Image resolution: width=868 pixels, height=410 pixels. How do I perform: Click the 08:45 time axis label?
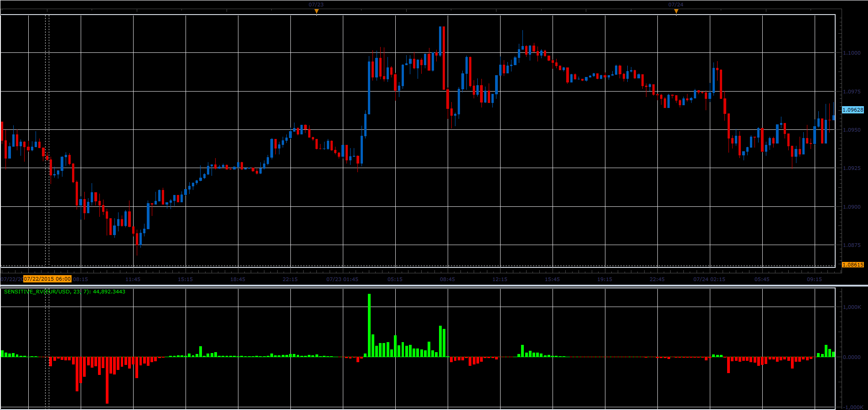(448, 279)
